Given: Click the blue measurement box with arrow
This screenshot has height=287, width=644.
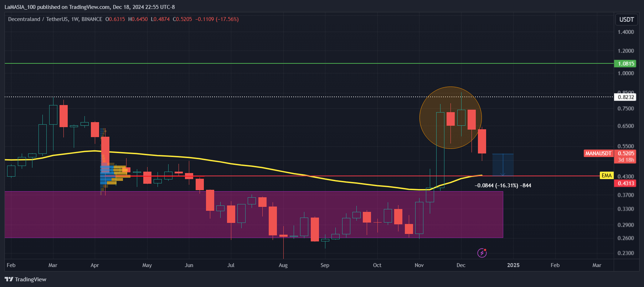Looking at the screenshot, I should click(503, 165).
